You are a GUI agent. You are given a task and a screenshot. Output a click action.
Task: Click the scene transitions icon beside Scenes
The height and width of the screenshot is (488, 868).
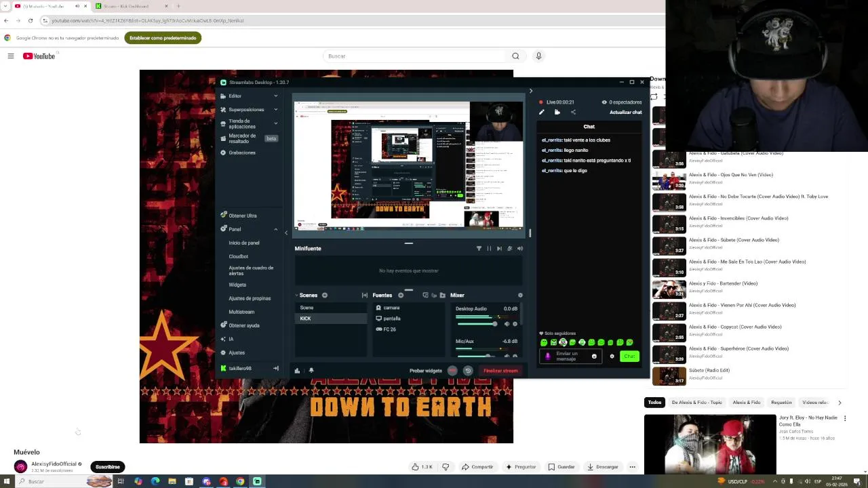[365, 295]
